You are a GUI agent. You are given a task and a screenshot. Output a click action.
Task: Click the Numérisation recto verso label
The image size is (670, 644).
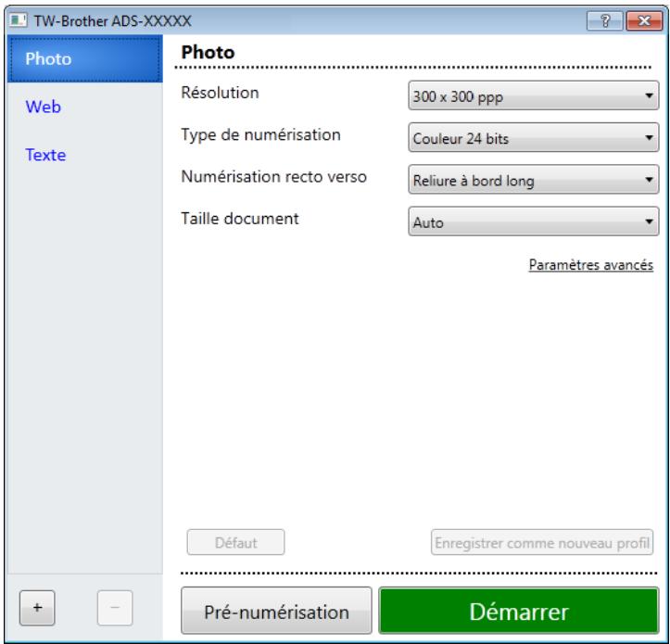[274, 176]
